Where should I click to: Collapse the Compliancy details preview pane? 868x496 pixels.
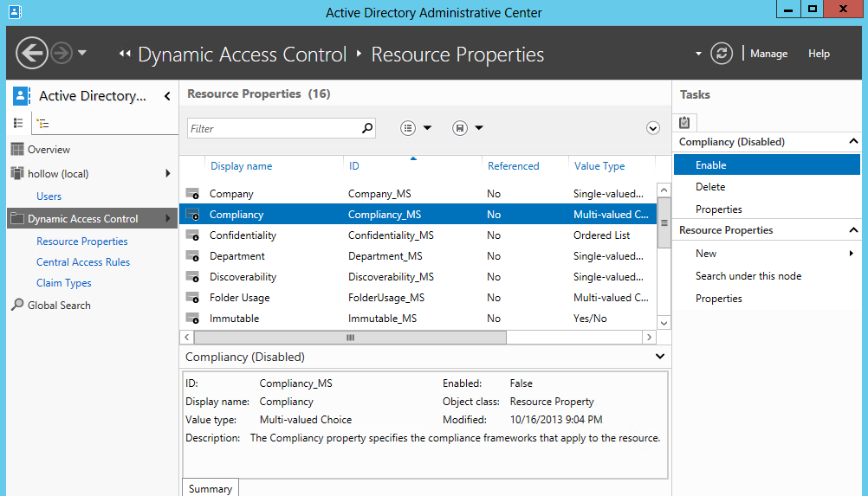click(x=660, y=357)
